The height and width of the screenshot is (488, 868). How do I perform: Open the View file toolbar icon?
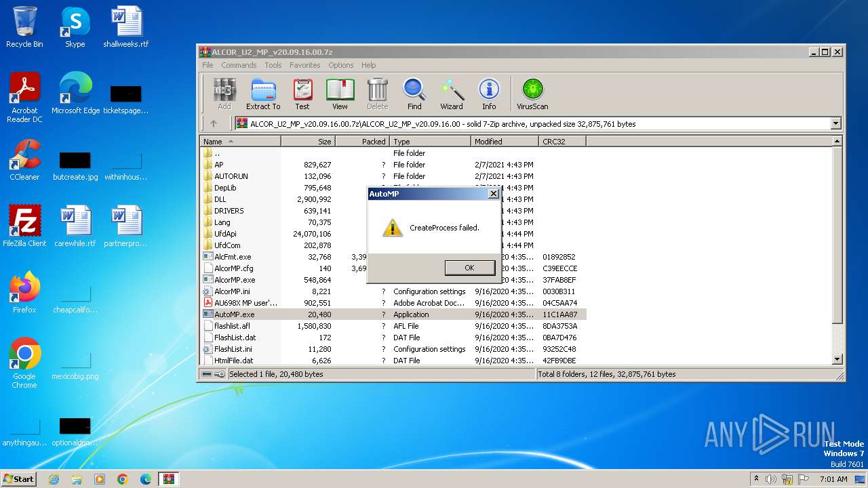[x=340, y=94]
